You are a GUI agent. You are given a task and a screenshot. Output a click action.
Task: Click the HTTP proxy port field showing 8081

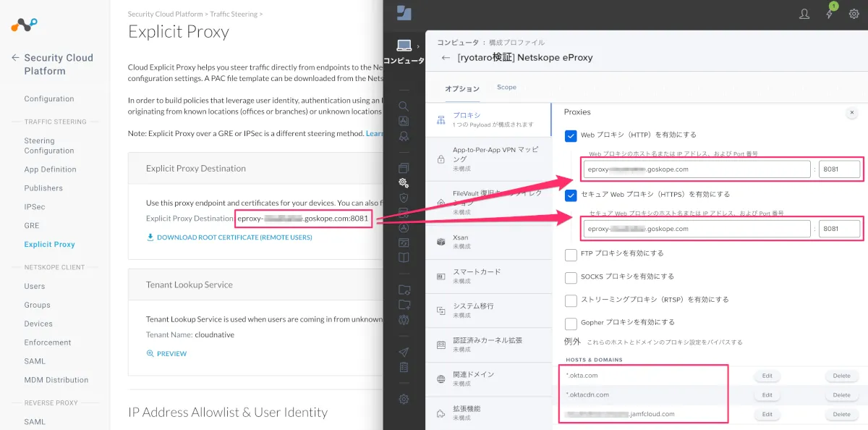pos(840,169)
